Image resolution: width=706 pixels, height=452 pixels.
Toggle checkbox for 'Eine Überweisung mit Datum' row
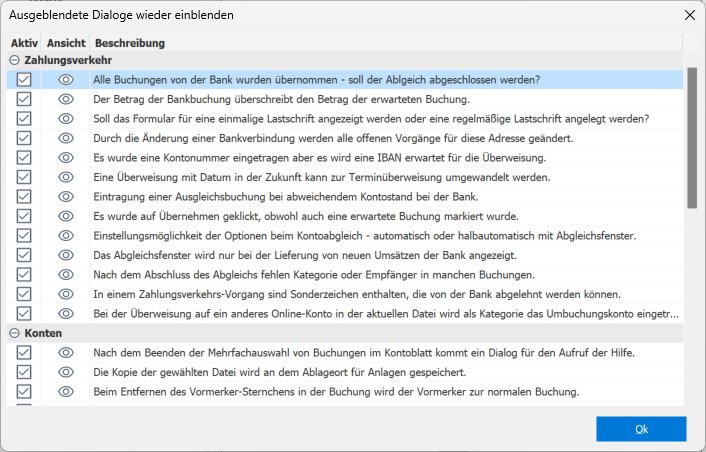24,177
